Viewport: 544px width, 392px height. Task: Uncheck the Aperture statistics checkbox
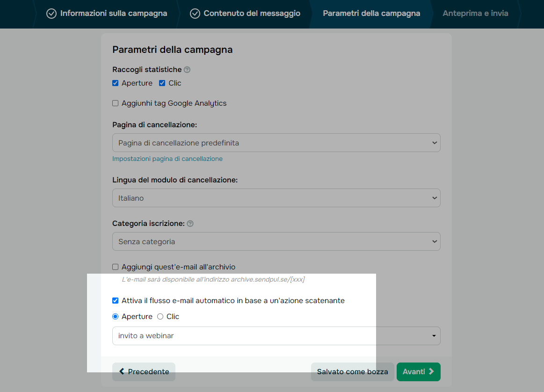click(116, 83)
